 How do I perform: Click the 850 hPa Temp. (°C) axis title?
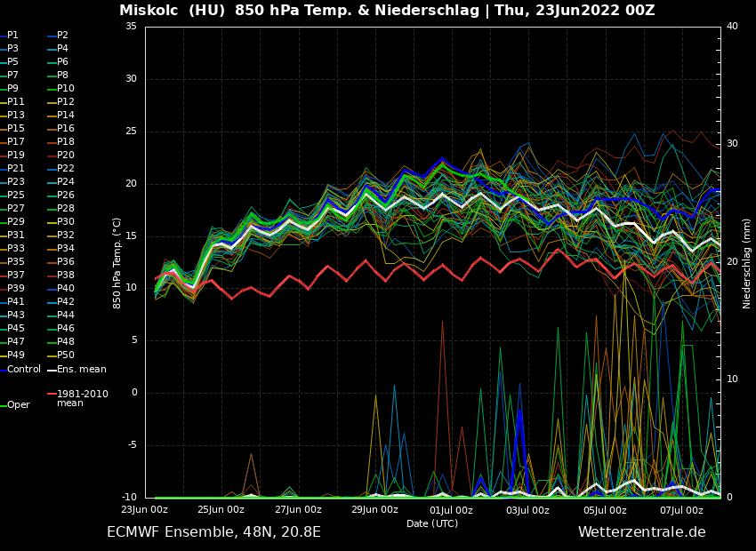(117, 263)
